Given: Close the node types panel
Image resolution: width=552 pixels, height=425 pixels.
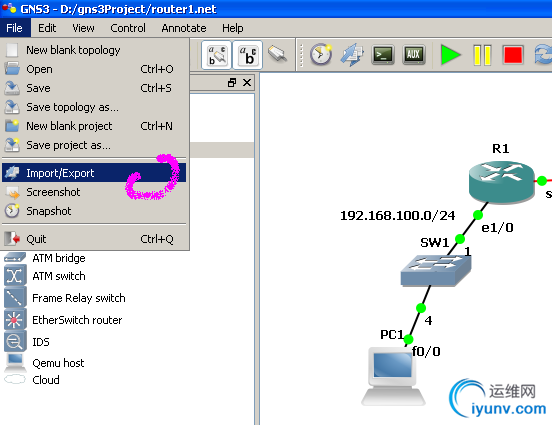Looking at the screenshot, I should [x=247, y=83].
